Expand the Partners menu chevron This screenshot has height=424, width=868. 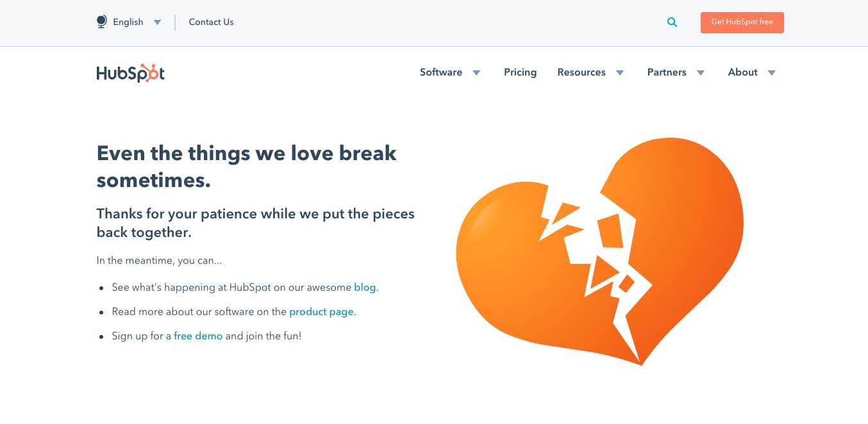(x=700, y=73)
